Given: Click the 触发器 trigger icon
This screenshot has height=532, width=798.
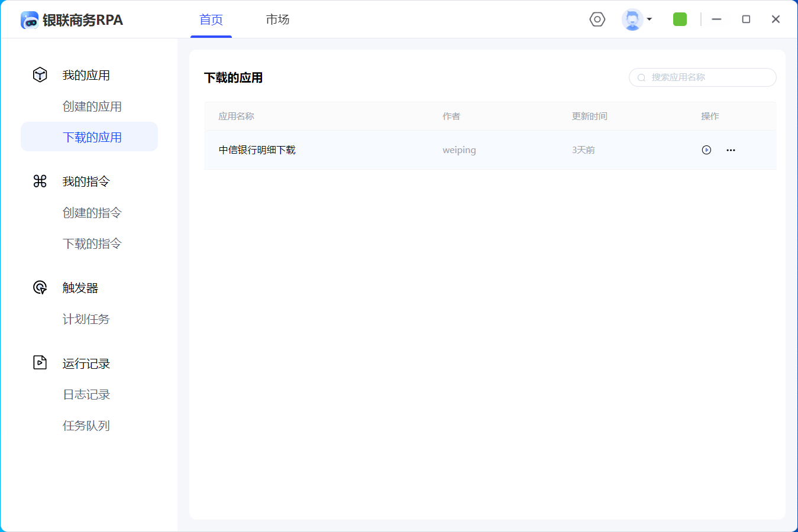Looking at the screenshot, I should [x=40, y=288].
